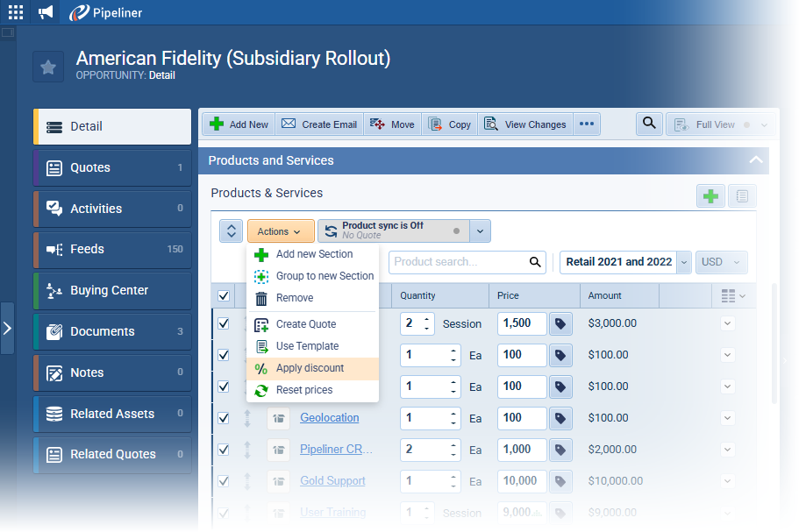Expand the left side panel arrow

coord(7,329)
